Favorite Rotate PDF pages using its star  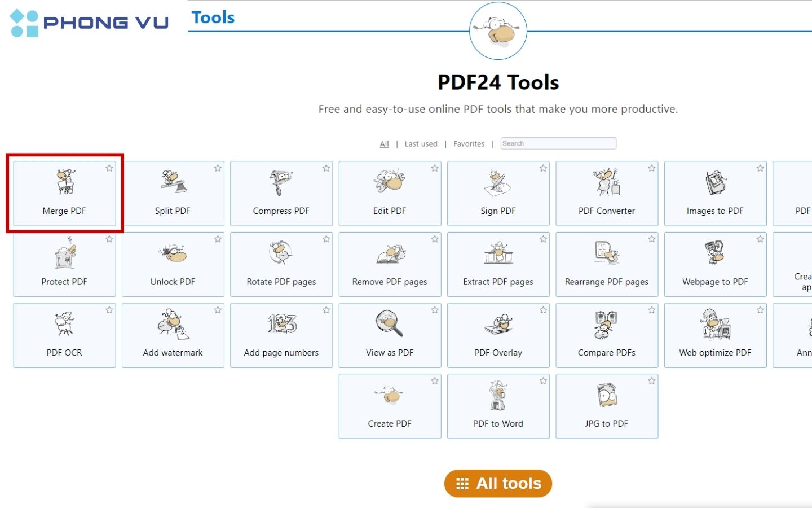tap(326, 239)
